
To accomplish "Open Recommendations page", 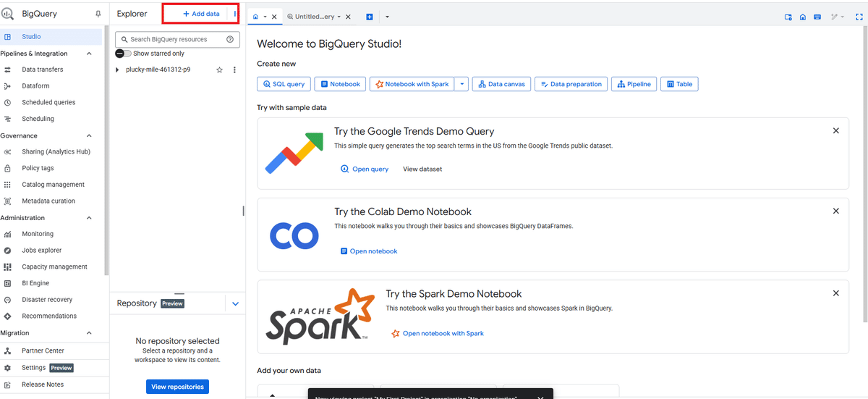I will [x=51, y=316].
